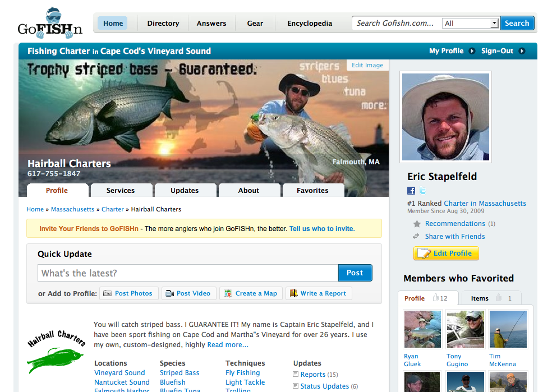Click the Home breadcrumb link
This screenshot has width=543, height=392.
tap(35, 209)
